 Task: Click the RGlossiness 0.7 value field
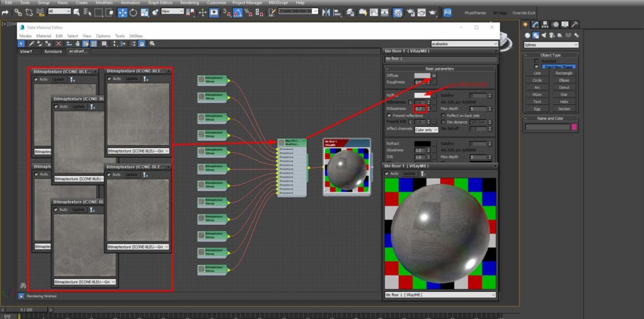pyautogui.click(x=420, y=109)
